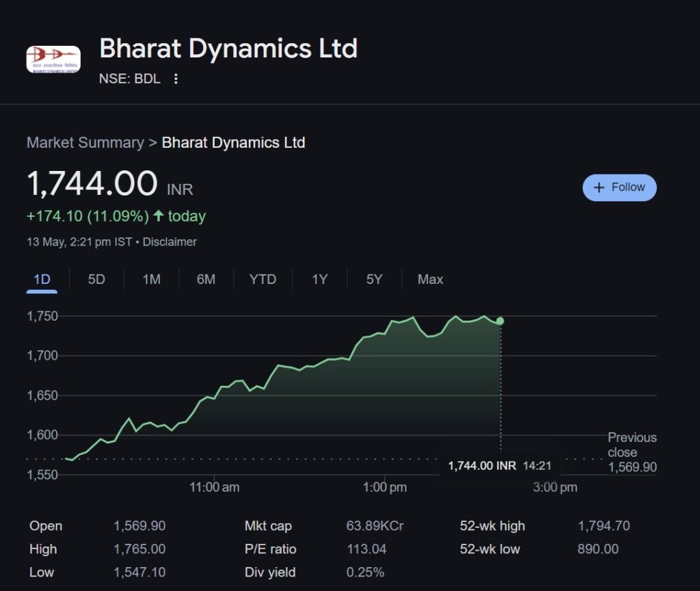Select the 1D chart range tab
The height and width of the screenshot is (591, 700).
42,280
